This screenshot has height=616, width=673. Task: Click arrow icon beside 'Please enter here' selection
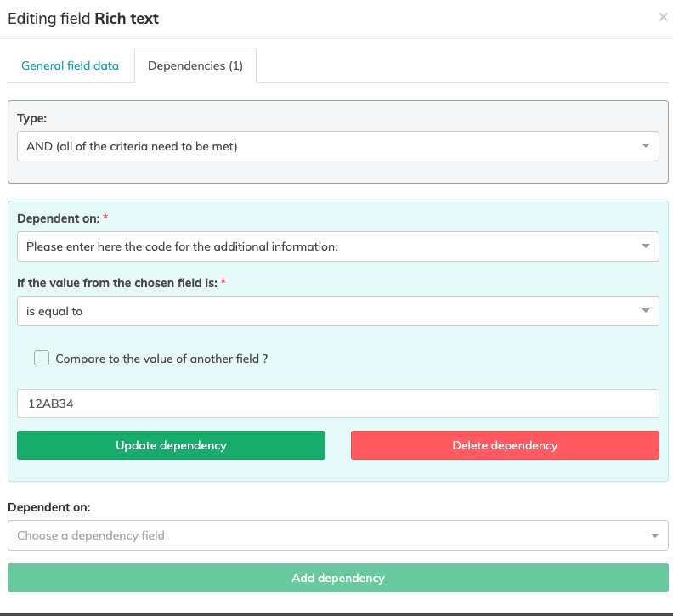pos(646,246)
